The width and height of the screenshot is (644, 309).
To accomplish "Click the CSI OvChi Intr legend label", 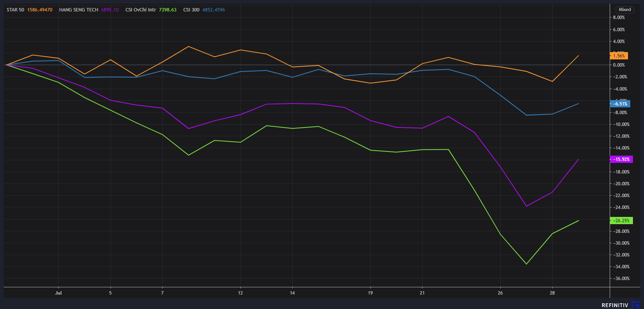I will click(141, 10).
